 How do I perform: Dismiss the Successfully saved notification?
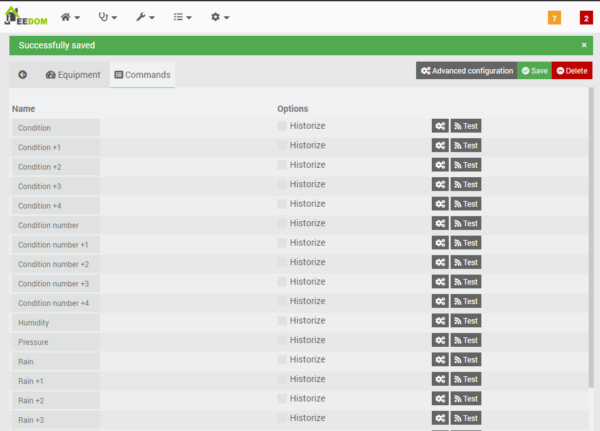click(584, 45)
